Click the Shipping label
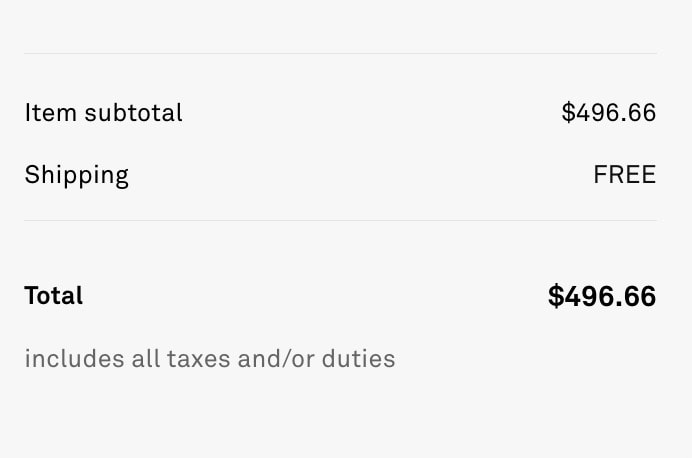Image resolution: width=692 pixels, height=458 pixels. pos(76,176)
